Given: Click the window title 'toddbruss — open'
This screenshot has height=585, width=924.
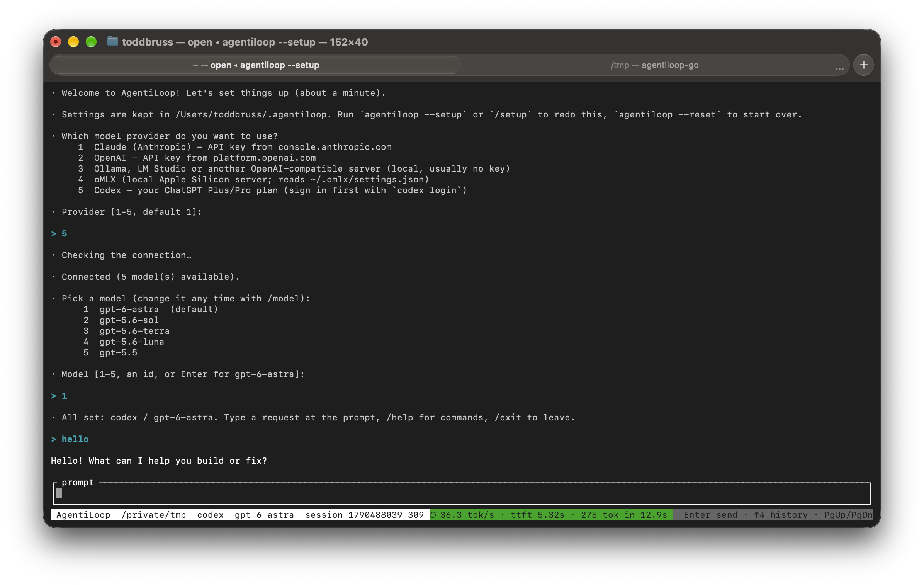Looking at the screenshot, I should (167, 42).
